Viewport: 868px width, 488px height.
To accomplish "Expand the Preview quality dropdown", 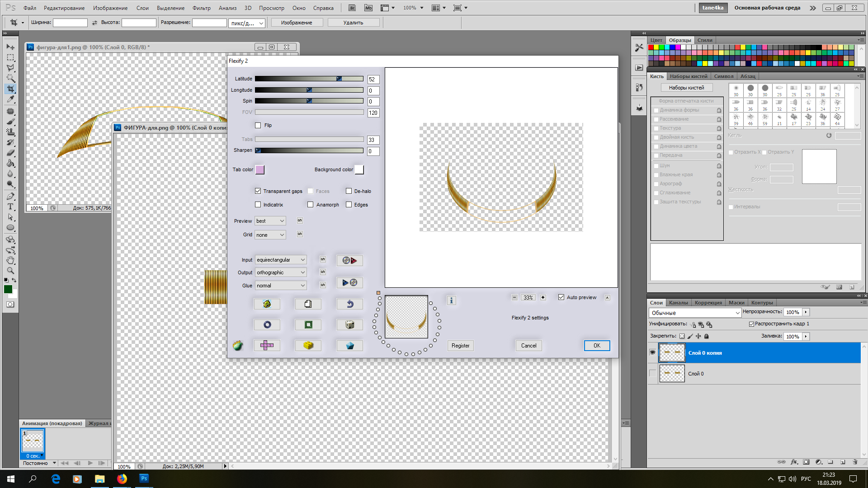I will pos(270,221).
